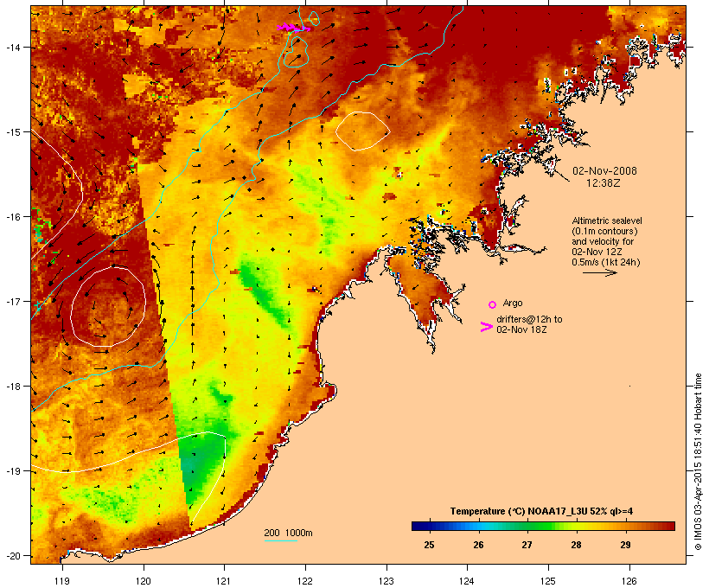The height and width of the screenshot is (588, 709).
Task: Click the latitude label -18
Action: pos(12,387)
